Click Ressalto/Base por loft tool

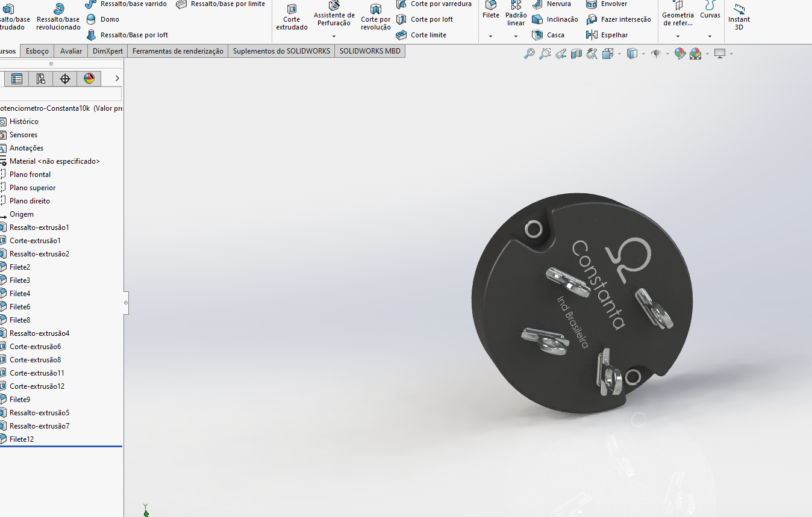tap(127, 35)
